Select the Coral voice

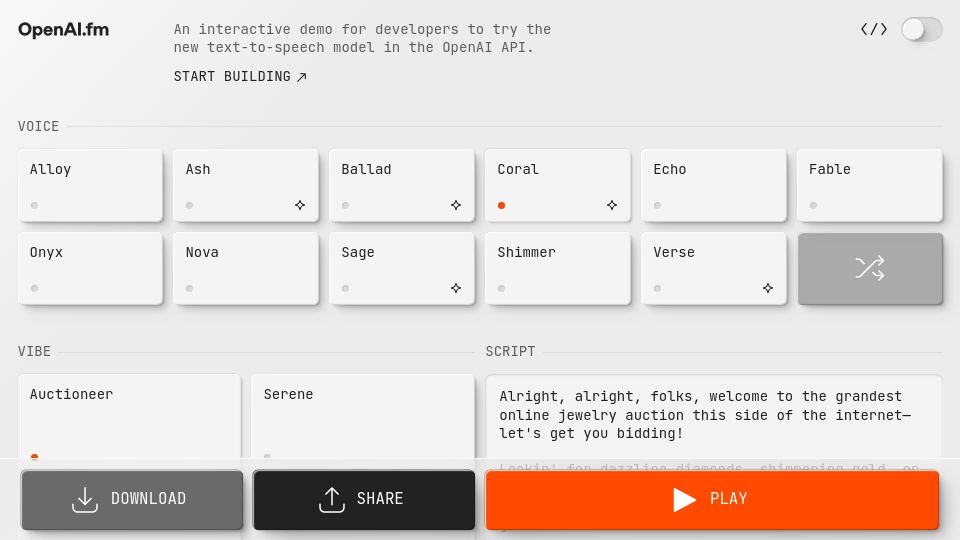click(x=558, y=186)
